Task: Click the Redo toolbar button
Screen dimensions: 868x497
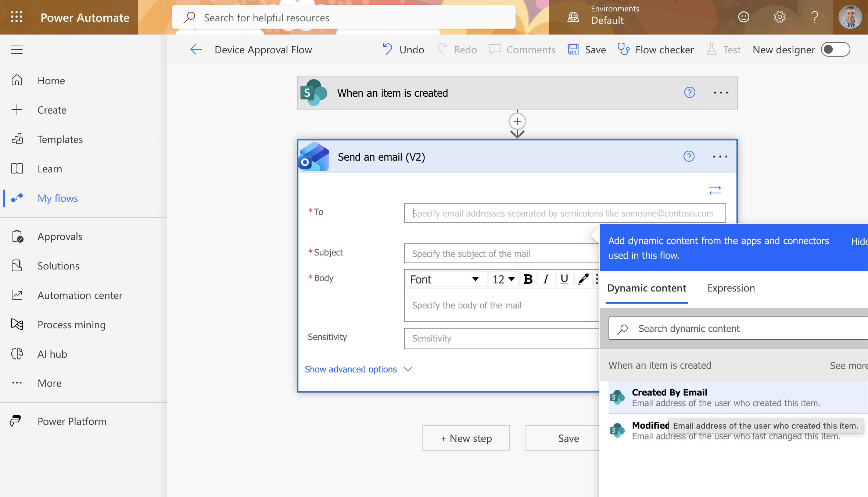Action: coord(457,50)
